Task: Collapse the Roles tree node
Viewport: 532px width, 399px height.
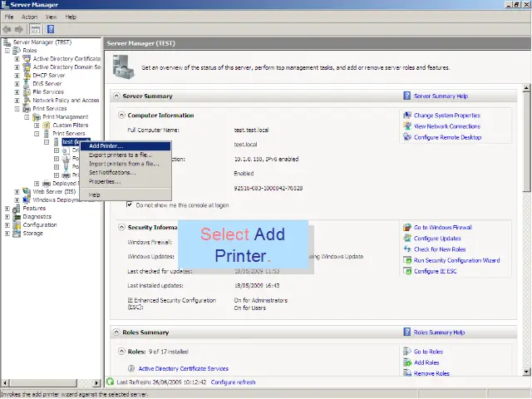Action: [x=7, y=50]
